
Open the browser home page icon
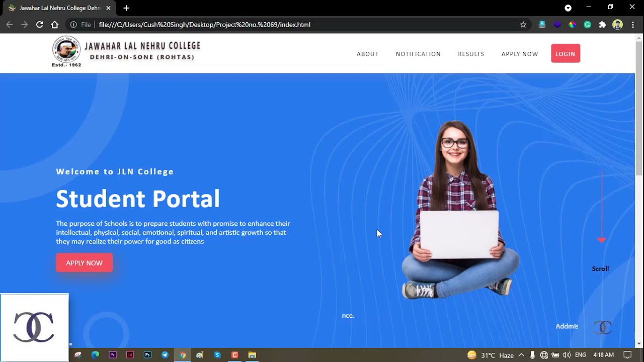tap(55, 25)
